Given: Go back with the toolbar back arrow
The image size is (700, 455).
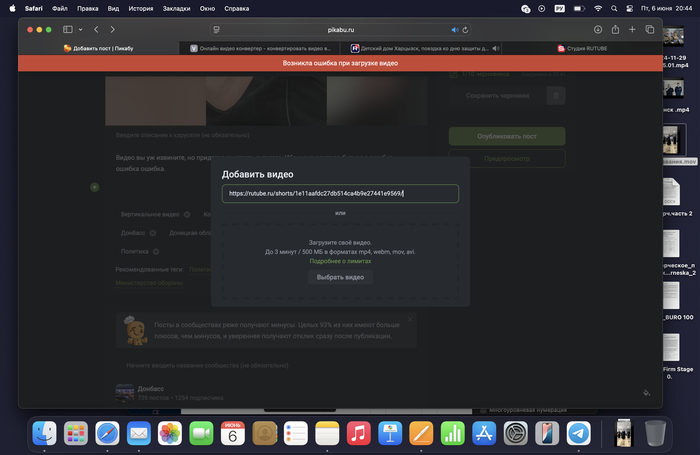Looking at the screenshot, I should pyautogui.click(x=96, y=30).
